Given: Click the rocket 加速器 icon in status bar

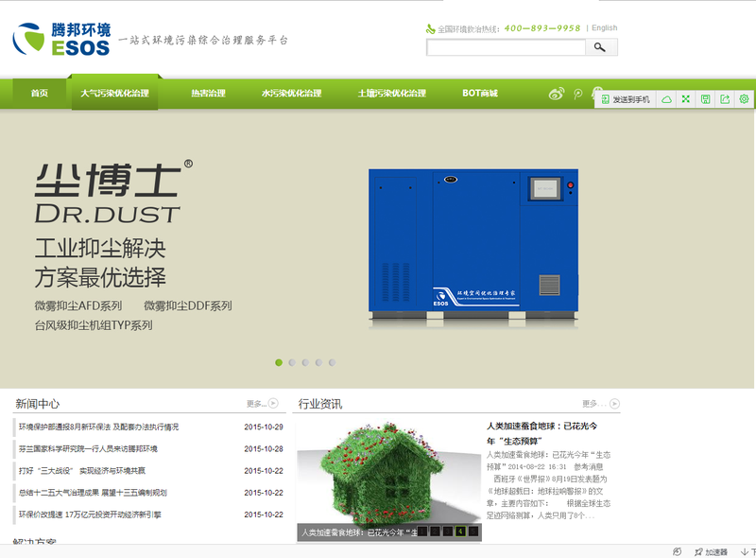Looking at the screenshot, I should click(x=698, y=552).
